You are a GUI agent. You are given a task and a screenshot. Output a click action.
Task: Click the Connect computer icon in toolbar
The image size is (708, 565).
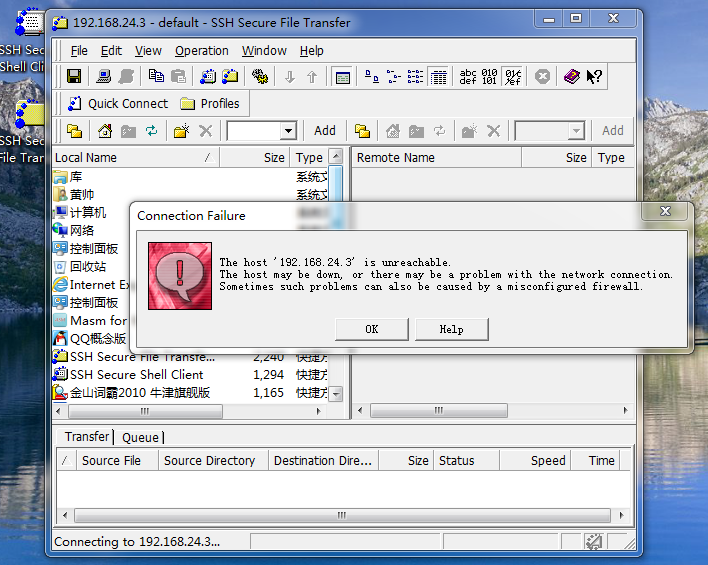pos(104,76)
